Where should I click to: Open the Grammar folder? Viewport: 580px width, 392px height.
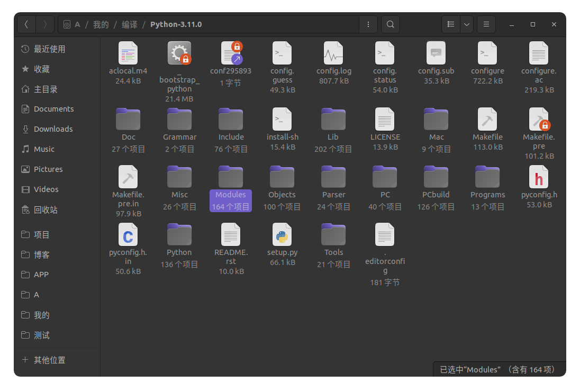pos(179,119)
